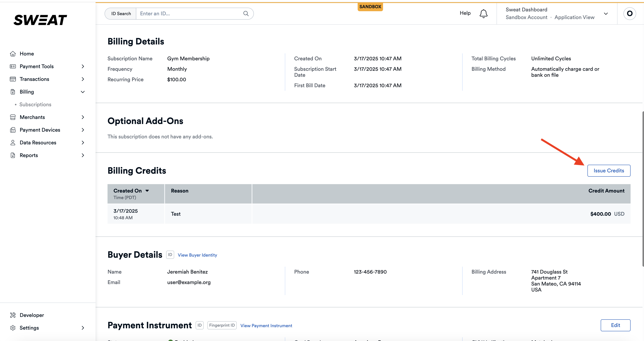This screenshot has width=644, height=341.
Task: Click the Payment Devices terminal icon
Action: point(13,130)
